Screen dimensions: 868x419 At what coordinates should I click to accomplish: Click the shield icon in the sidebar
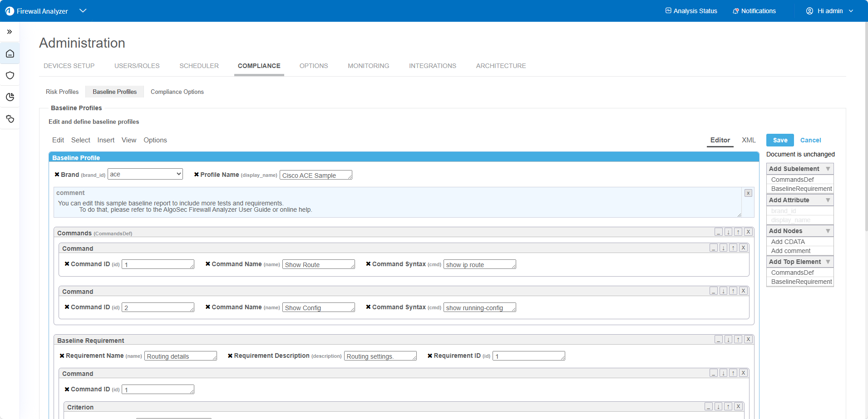coord(10,75)
